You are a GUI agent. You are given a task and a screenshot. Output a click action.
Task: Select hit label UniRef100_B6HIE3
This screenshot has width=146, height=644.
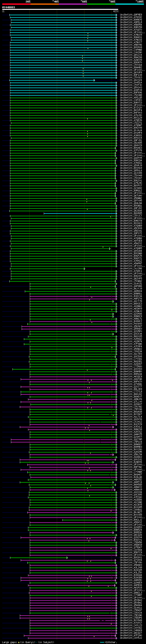(x=131, y=304)
